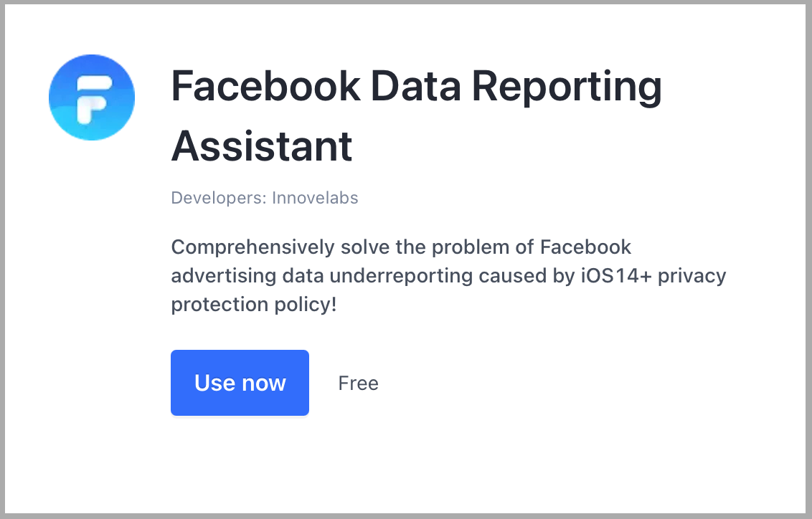The image size is (812, 519).
Task: Select the Free price label
Action: pyautogui.click(x=359, y=384)
